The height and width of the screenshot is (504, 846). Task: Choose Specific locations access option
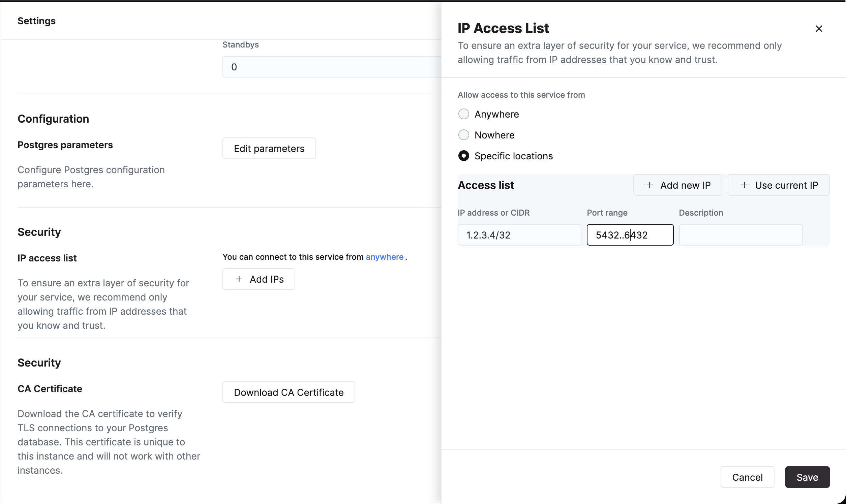coord(463,156)
